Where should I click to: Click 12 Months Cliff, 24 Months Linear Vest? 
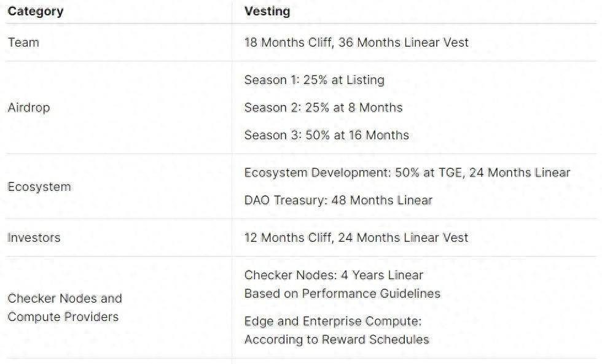[x=356, y=238]
